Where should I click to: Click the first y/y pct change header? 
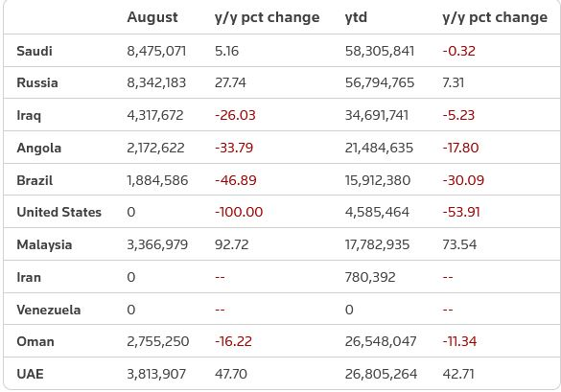(267, 17)
